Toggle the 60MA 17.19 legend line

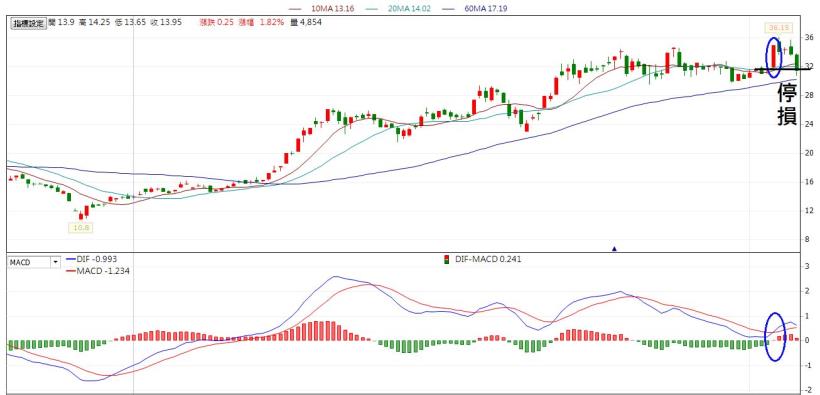pos(475,8)
